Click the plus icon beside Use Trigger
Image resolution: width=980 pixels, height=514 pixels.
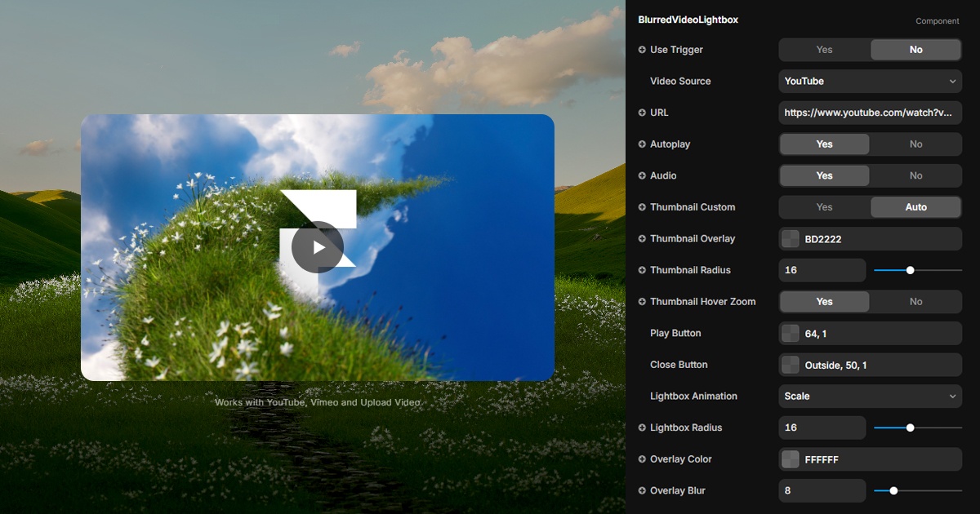(642, 50)
